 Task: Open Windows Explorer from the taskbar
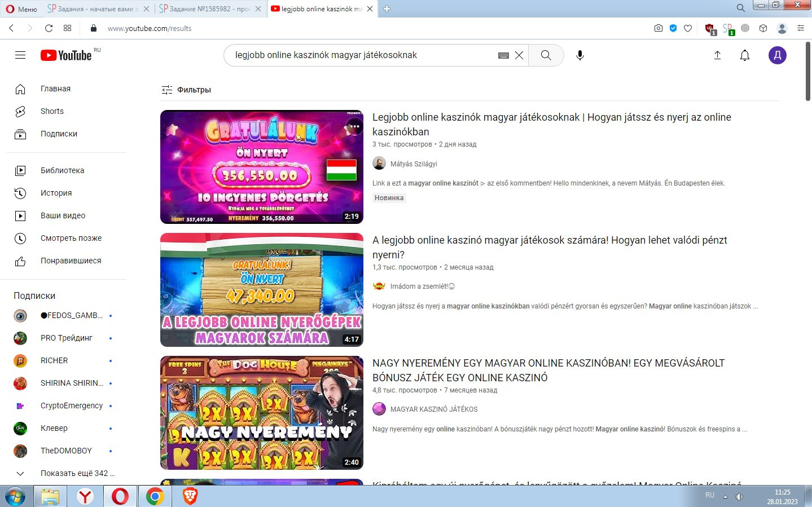click(50, 496)
